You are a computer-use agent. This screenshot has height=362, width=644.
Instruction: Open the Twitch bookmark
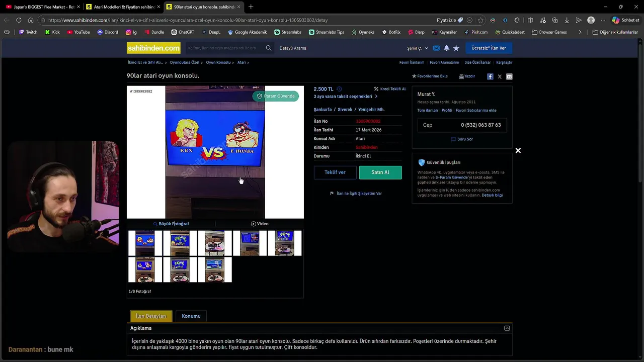pos(28,32)
